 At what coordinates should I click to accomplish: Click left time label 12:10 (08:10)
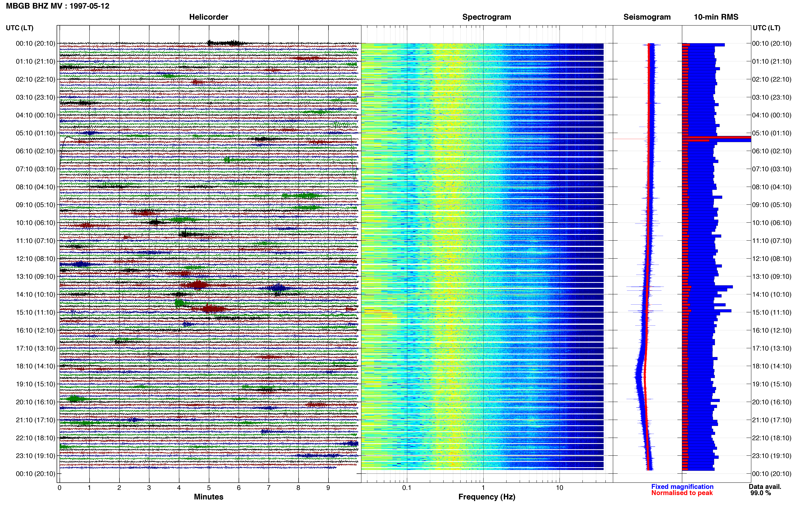point(36,259)
